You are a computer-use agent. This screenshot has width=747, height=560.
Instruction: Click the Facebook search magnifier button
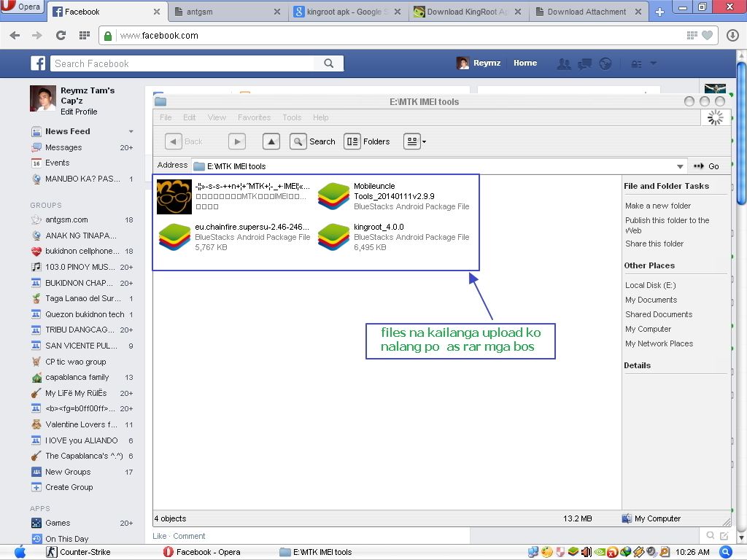tap(329, 63)
